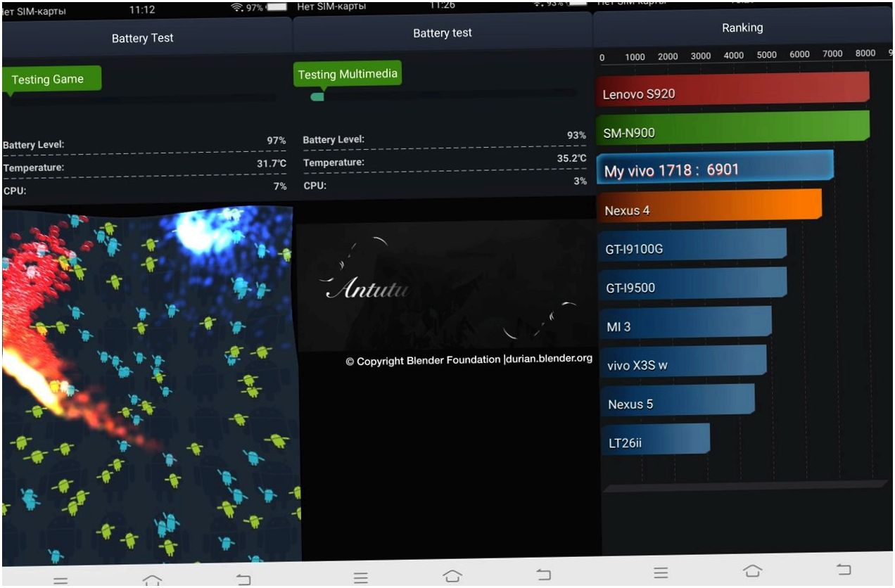Screen dimensions: 895x588
Task: Select the Testing Multimedia label
Action: click(x=348, y=74)
